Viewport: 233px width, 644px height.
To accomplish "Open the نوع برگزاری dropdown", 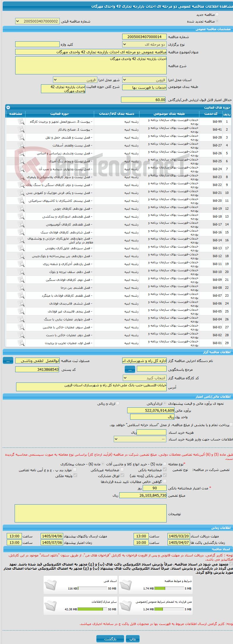I will tap(144, 45).
